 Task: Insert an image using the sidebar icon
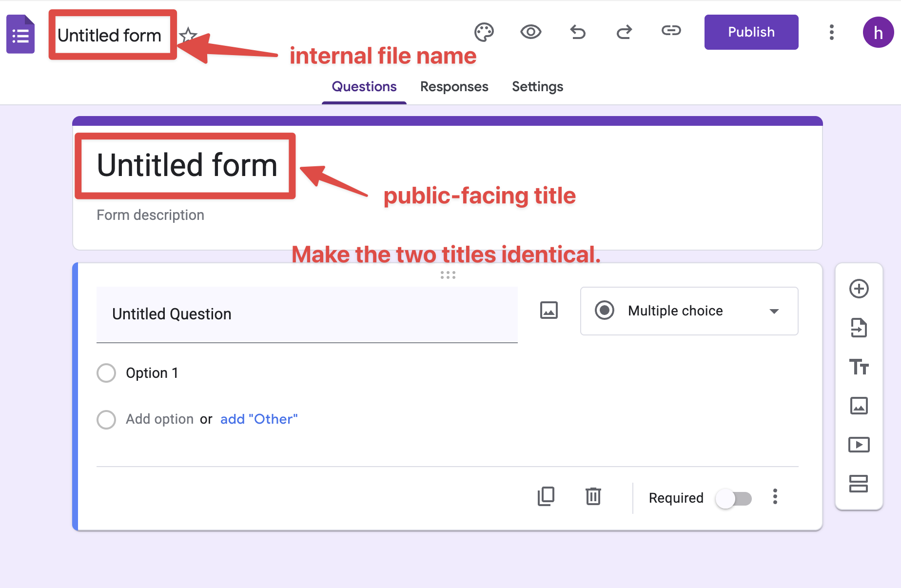pos(859,406)
